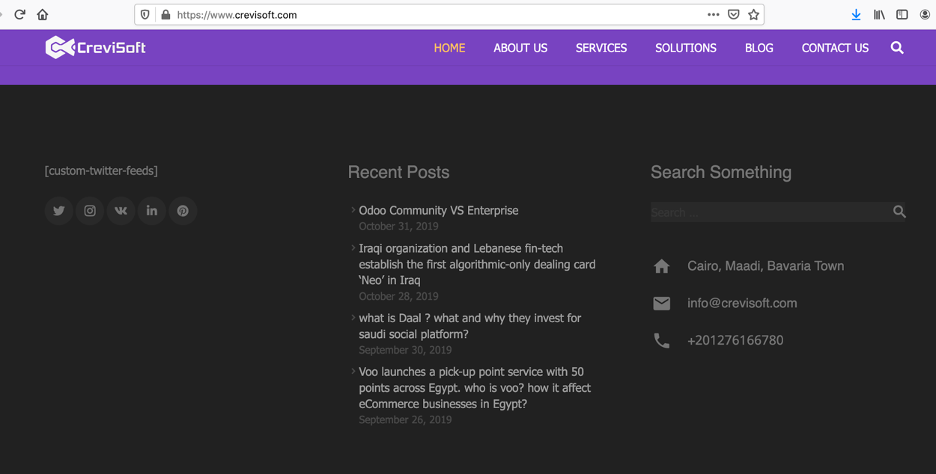
Task: Open the browser downloads arrow icon
Action: click(x=856, y=15)
